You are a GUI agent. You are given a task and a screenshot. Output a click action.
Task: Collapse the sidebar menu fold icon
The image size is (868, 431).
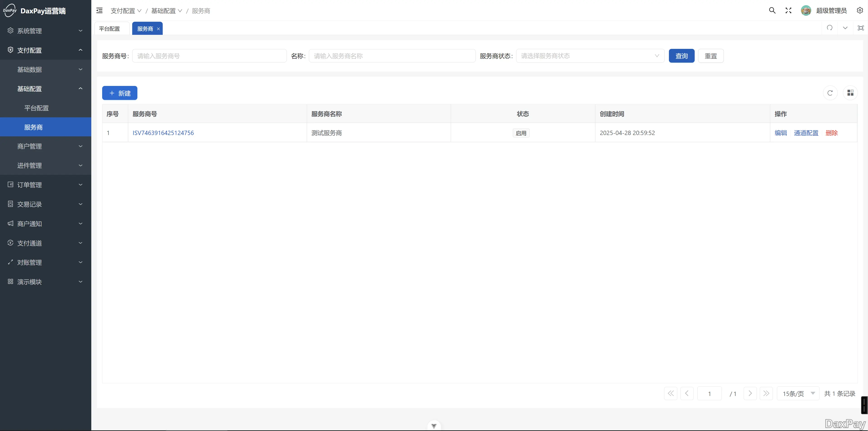[99, 11]
